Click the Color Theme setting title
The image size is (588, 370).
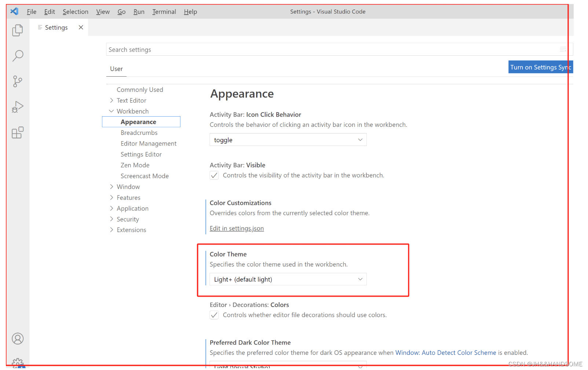228,254
